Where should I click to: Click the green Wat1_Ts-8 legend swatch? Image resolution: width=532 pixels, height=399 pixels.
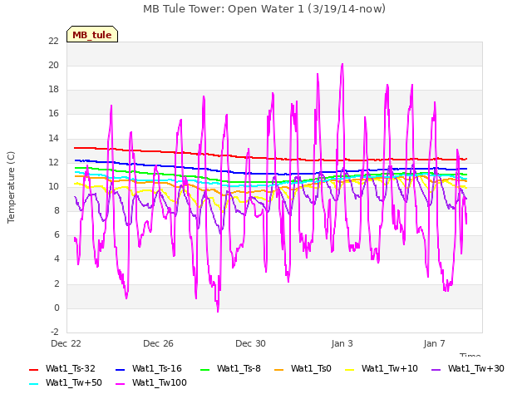pos(205,369)
